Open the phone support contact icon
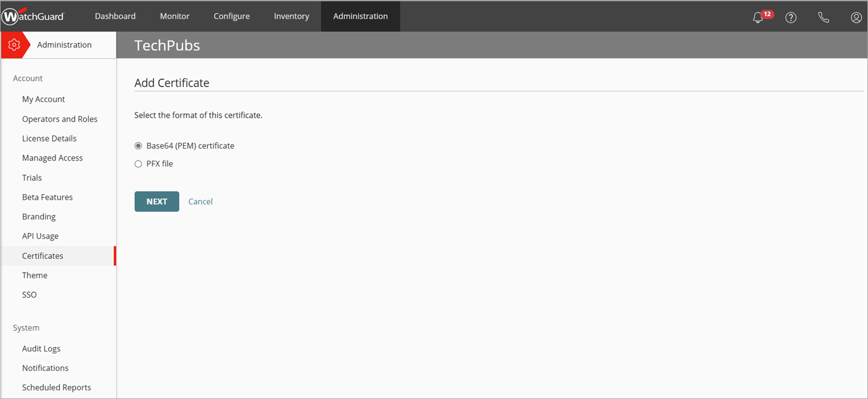This screenshot has width=868, height=399. [x=823, y=17]
